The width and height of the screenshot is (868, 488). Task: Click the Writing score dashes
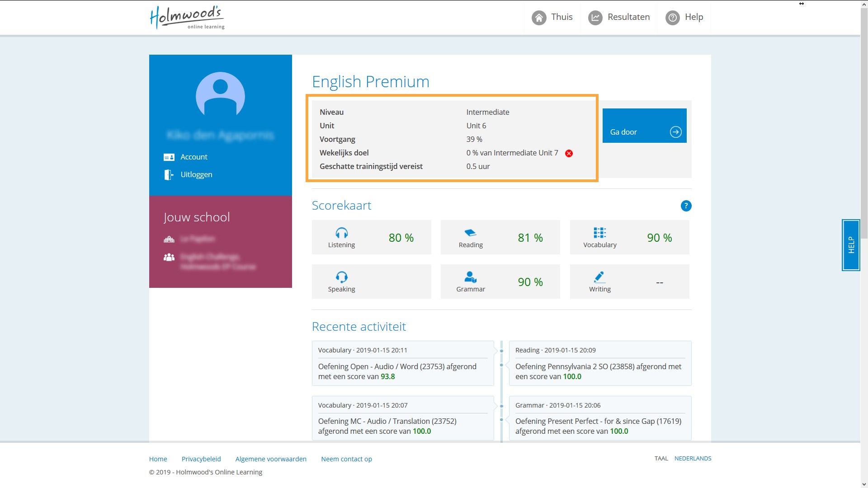click(x=660, y=282)
